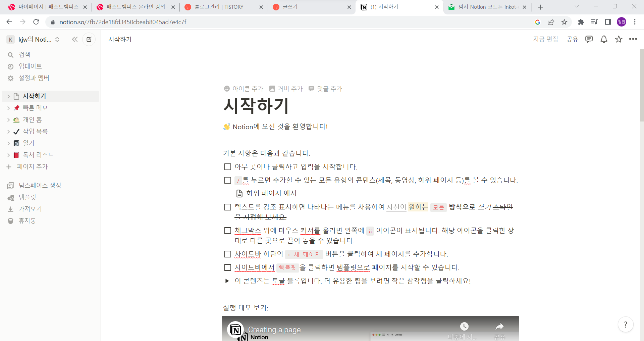Expand the 시작하기 page in sidebar
The width and height of the screenshot is (644, 341).
pyautogui.click(x=9, y=96)
